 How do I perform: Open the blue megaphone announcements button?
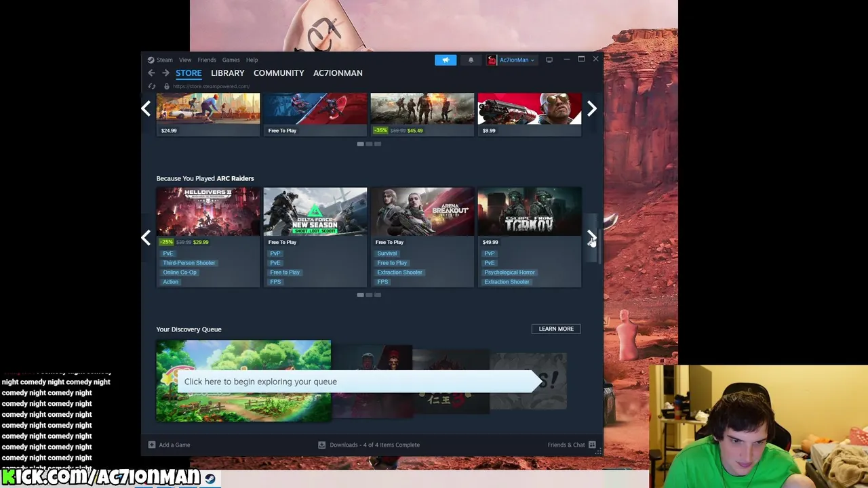[446, 60]
